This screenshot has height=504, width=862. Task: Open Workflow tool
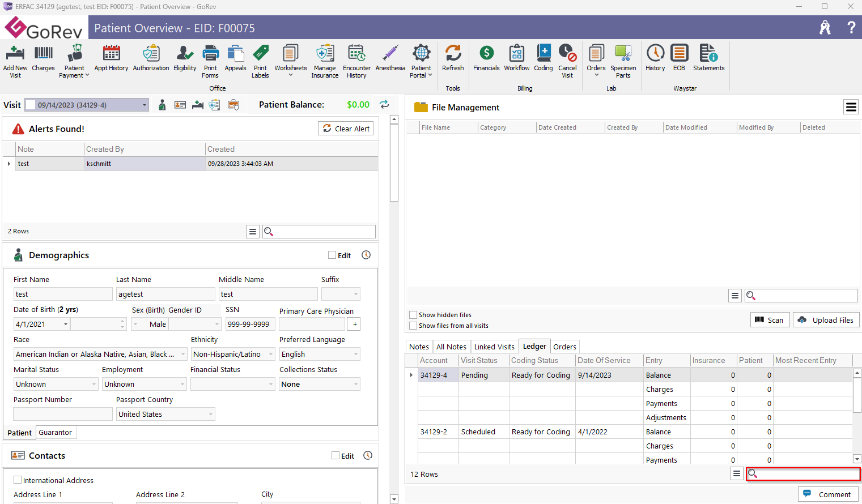point(517,58)
